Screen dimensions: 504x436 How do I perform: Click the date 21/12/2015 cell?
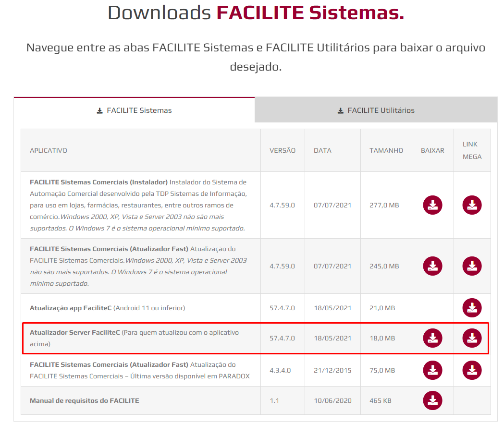click(332, 370)
